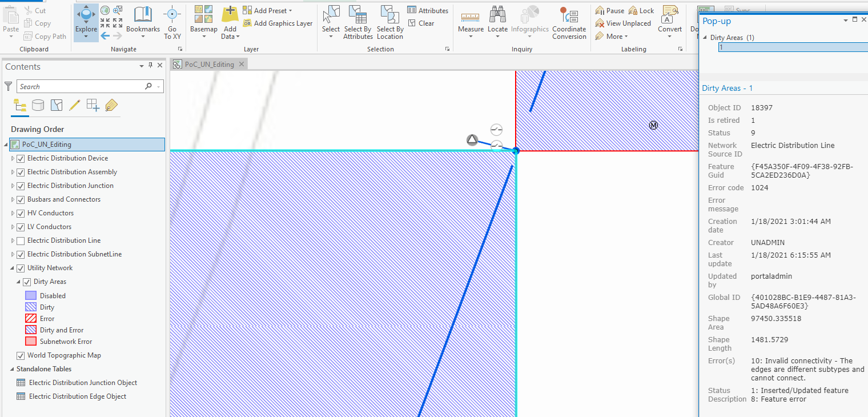Viewport: 868px width, 417px height.
Task: Uncheck the Electric Distribution Line layer
Action: pos(21,240)
